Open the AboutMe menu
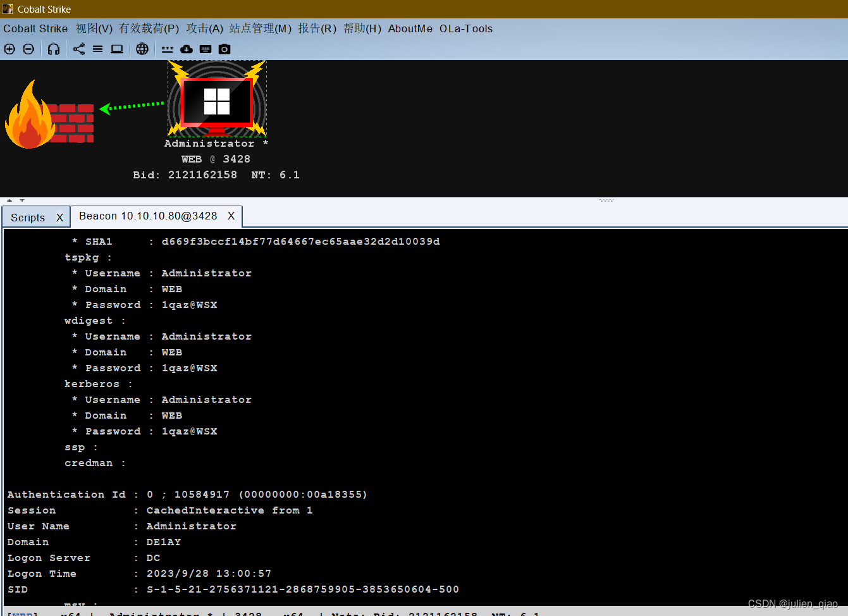Image resolution: width=848 pixels, height=616 pixels. [410, 28]
